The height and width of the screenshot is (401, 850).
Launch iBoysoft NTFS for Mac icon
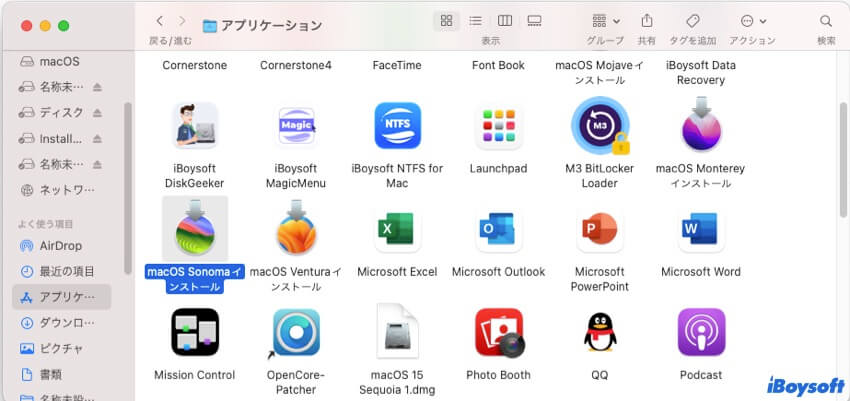click(x=397, y=126)
